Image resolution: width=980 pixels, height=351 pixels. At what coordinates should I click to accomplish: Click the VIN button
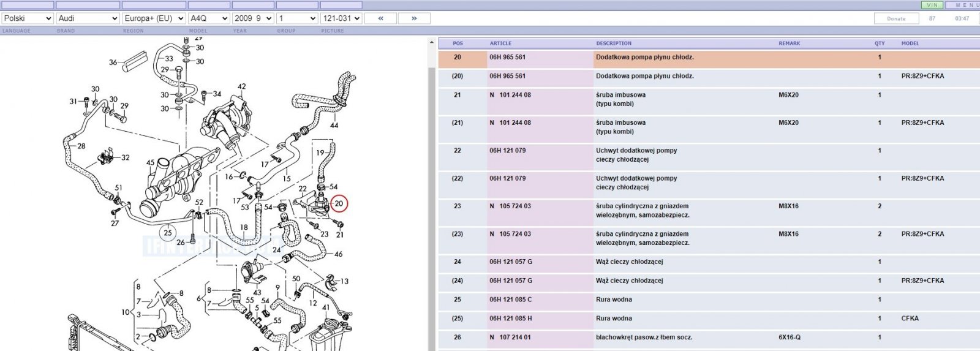(x=932, y=5)
